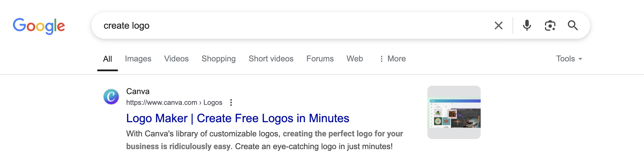Expand the More search filters menu
Viewport: 644px width, 161px height.
pyautogui.click(x=393, y=59)
